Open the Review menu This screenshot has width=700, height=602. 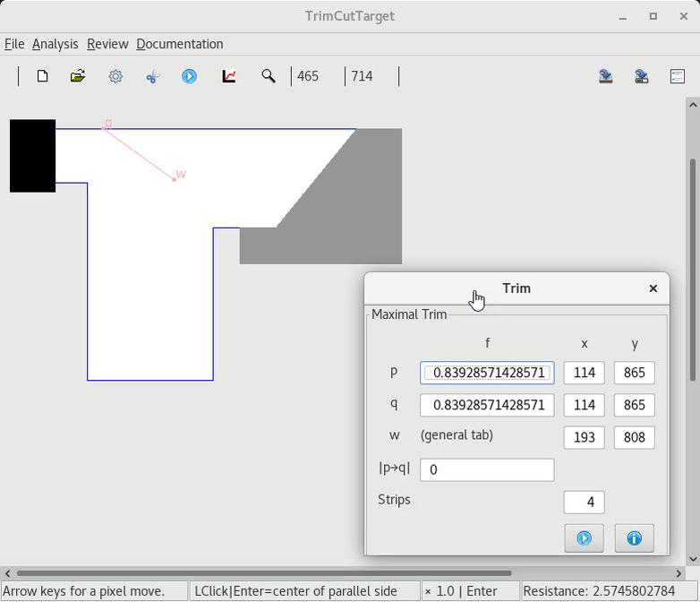(107, 44)
